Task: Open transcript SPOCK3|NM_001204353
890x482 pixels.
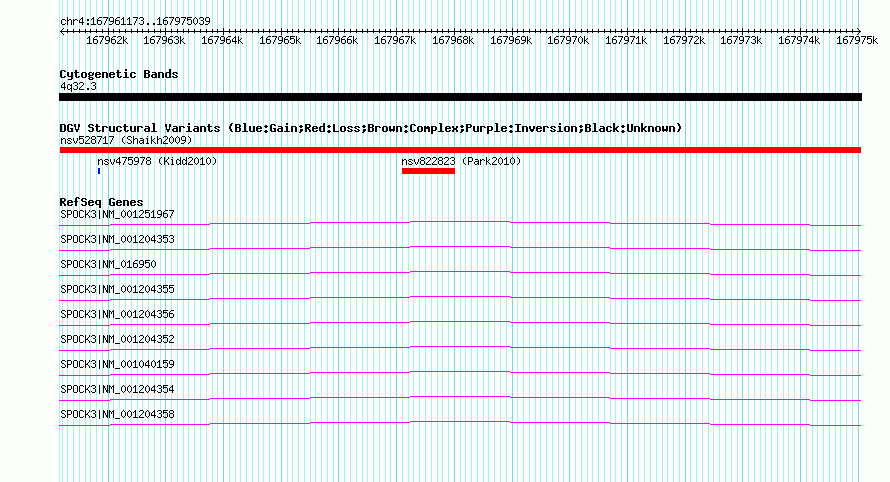Action: [117, 240]
